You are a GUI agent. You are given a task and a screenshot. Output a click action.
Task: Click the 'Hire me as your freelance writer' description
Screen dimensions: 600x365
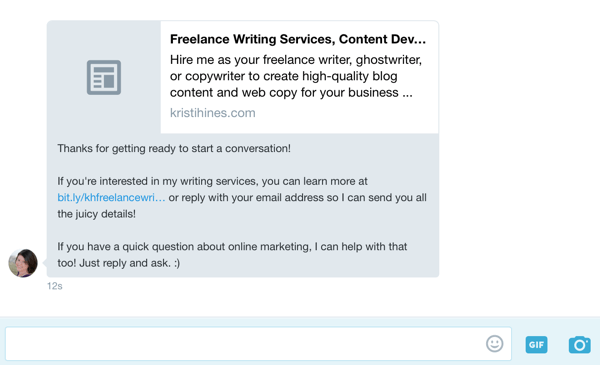296,60
